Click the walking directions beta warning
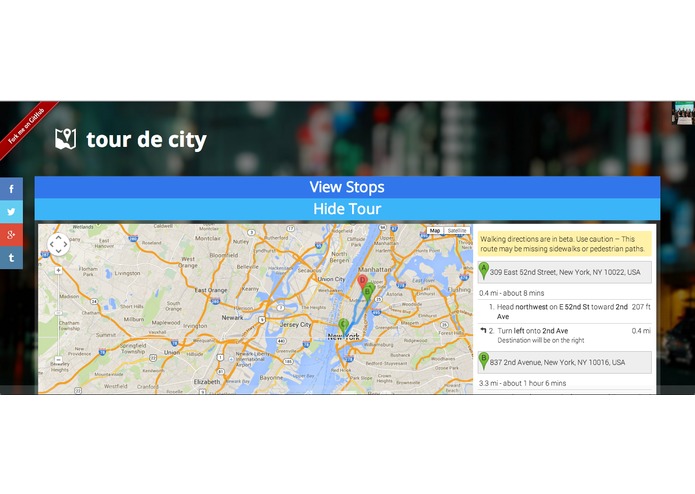695x494 pixels. [x=565, y=244]
